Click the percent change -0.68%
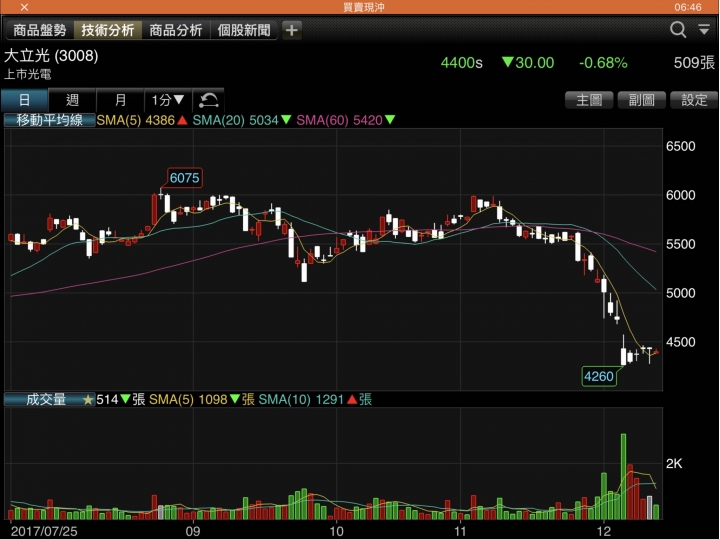720x539 pixels. 603,63
